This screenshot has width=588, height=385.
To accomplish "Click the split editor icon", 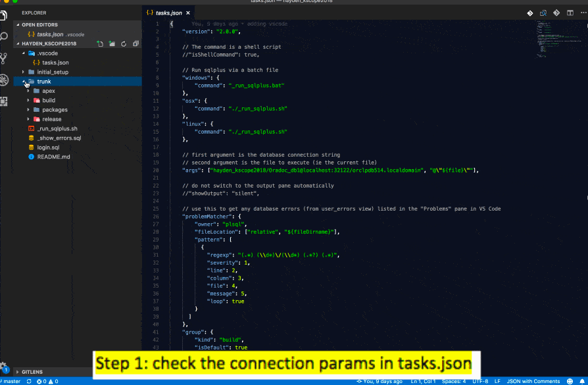I will pos(570,13).
